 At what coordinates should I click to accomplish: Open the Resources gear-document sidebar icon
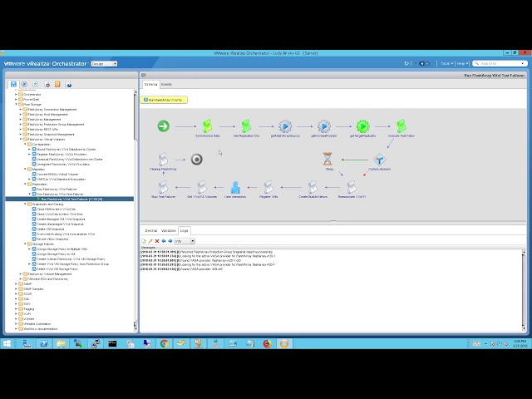(47, 84)
